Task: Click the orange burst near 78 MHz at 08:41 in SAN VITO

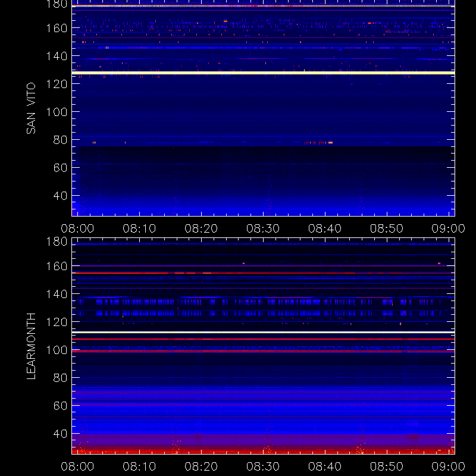Action: (330, 142)
